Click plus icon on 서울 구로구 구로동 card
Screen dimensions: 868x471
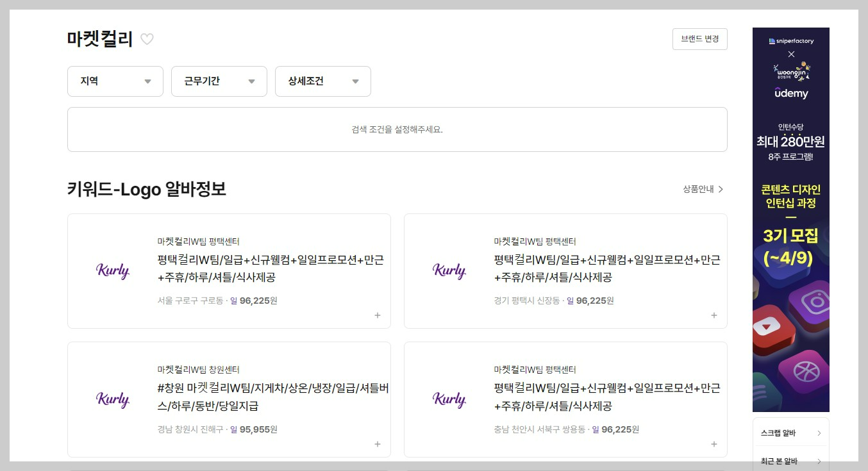[378, 315]
